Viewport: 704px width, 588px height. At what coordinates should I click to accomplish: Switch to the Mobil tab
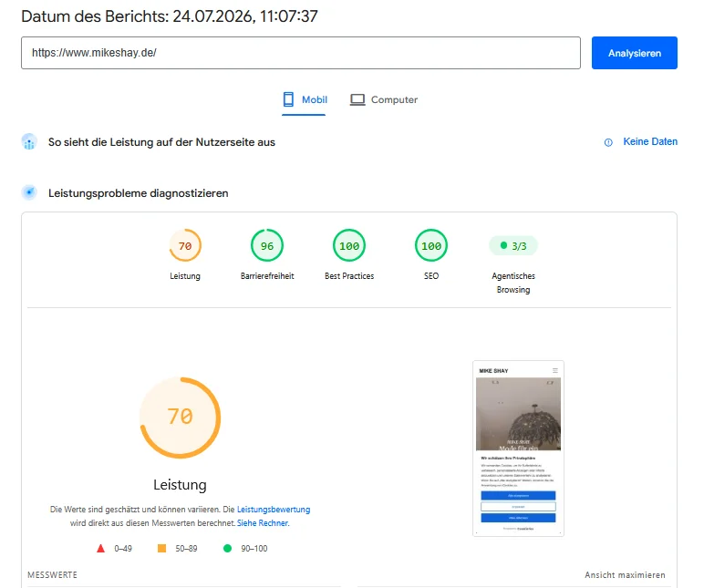point(305,99)
